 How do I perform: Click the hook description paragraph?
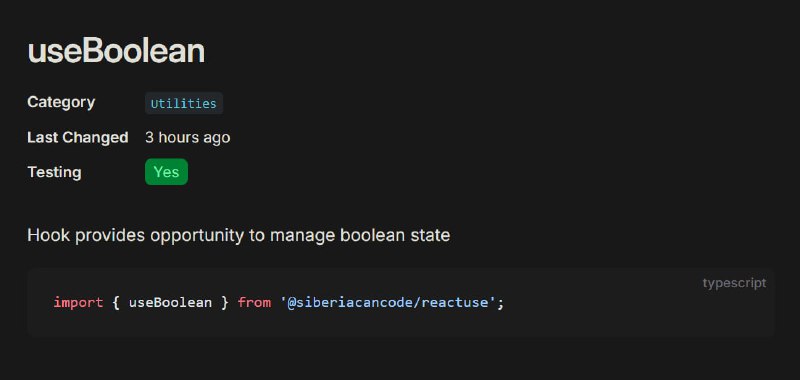coord(238,235)
